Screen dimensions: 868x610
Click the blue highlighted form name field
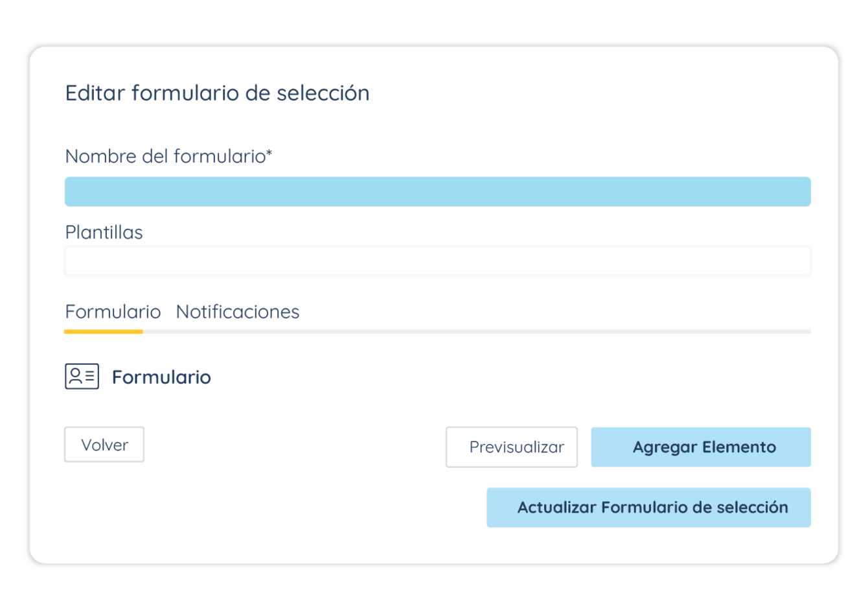[x=438, y=192]
